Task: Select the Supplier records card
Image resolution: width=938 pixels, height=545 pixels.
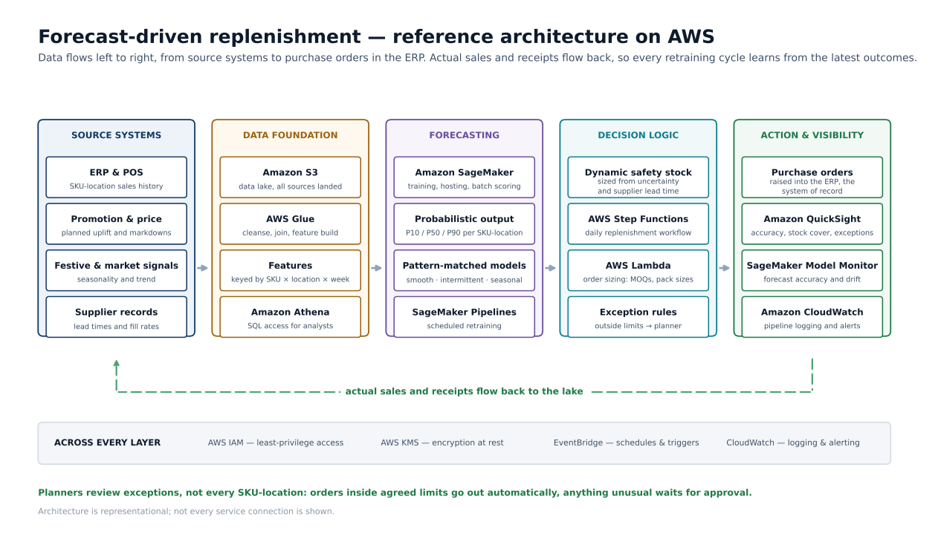Action: tap(116, 317)
